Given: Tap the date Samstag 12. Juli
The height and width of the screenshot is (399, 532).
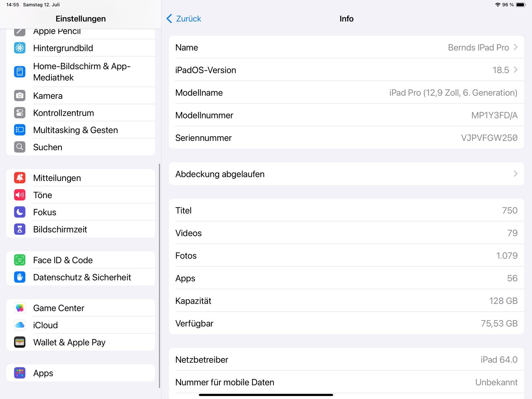Looking at the screenshot, I should click(41, 5).
